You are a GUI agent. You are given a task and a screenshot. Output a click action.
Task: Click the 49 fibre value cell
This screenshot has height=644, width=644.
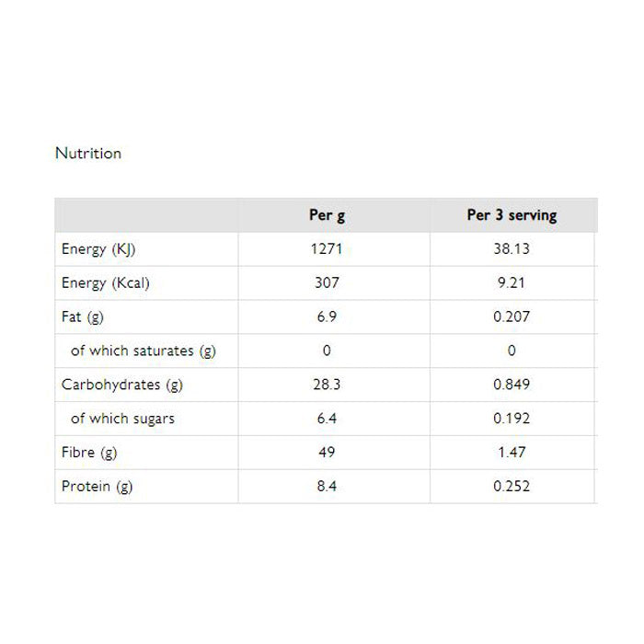327,453
